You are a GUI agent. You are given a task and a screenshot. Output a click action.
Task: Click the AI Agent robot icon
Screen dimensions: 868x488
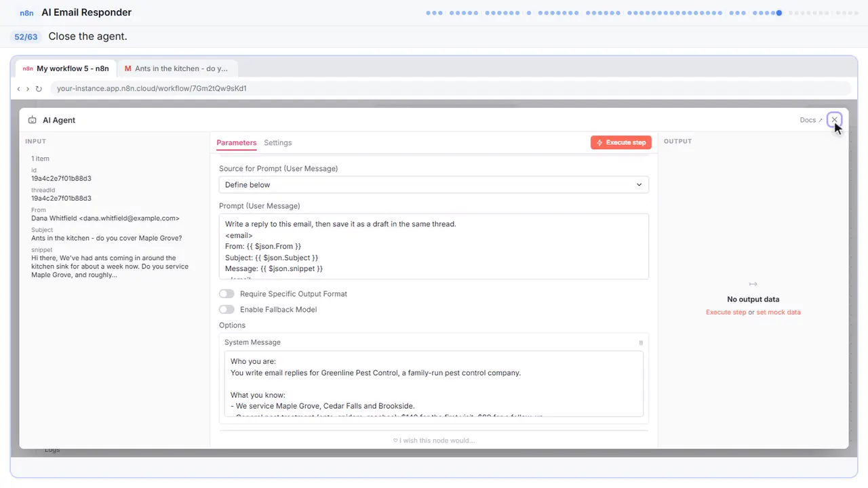32,120
